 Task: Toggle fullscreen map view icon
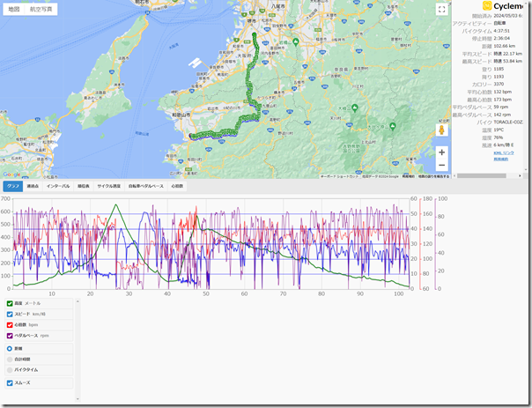coord(441,10)
